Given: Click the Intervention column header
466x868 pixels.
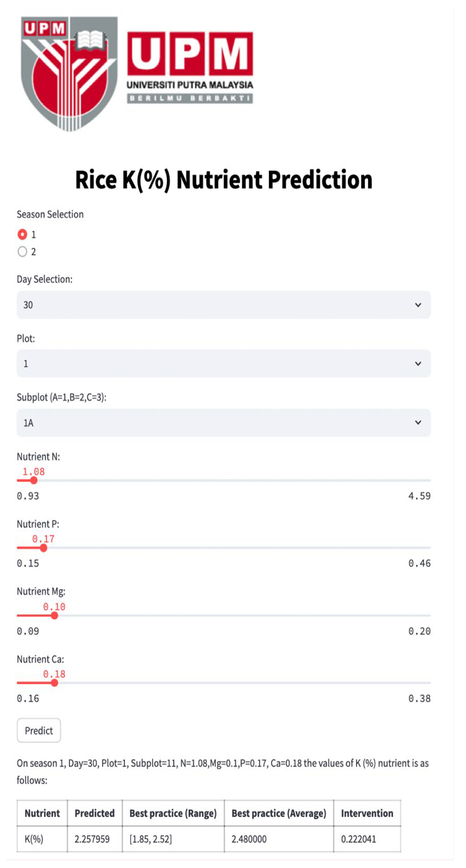Looking at the screenshot, I should (x=367, y=813).
